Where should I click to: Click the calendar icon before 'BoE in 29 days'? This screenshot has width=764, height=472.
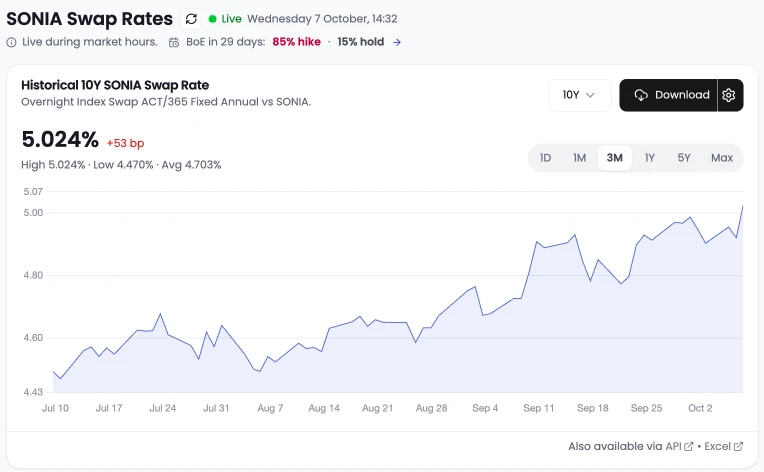coord(174,42)
